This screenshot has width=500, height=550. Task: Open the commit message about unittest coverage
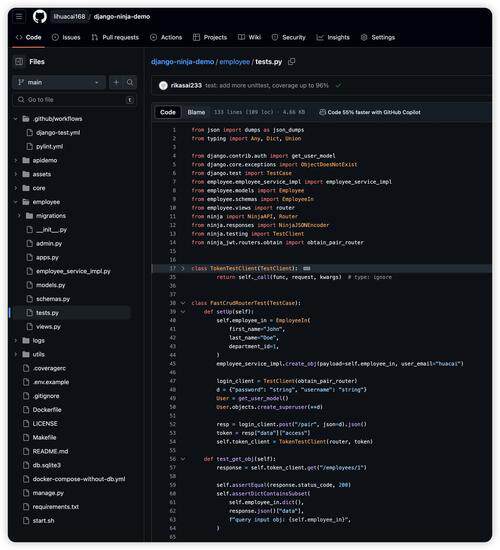point(267,85)
